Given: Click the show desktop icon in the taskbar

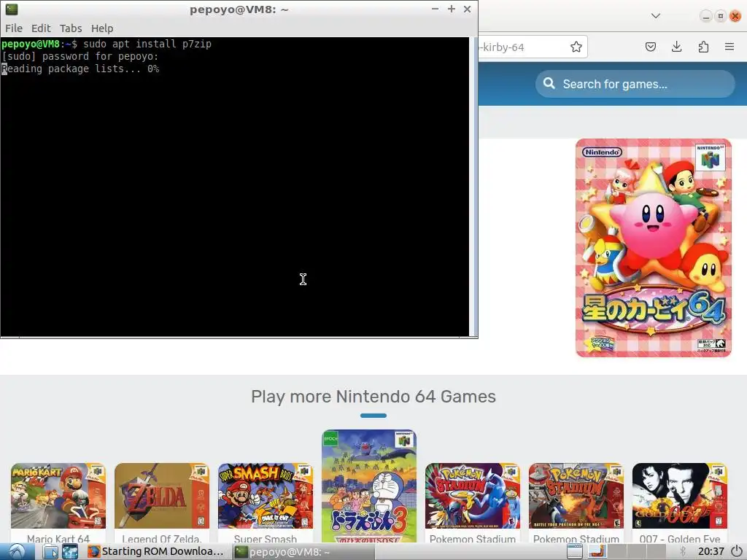Looking at the screenshot, I should pyautogui.click(x=575, y=551).
